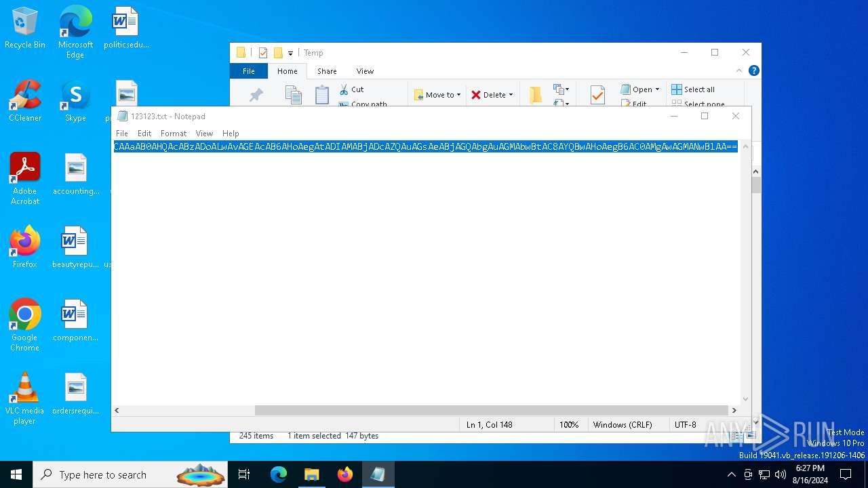
Task: Click the New folder icon in Explorer title bar
Action: [278, 53]
